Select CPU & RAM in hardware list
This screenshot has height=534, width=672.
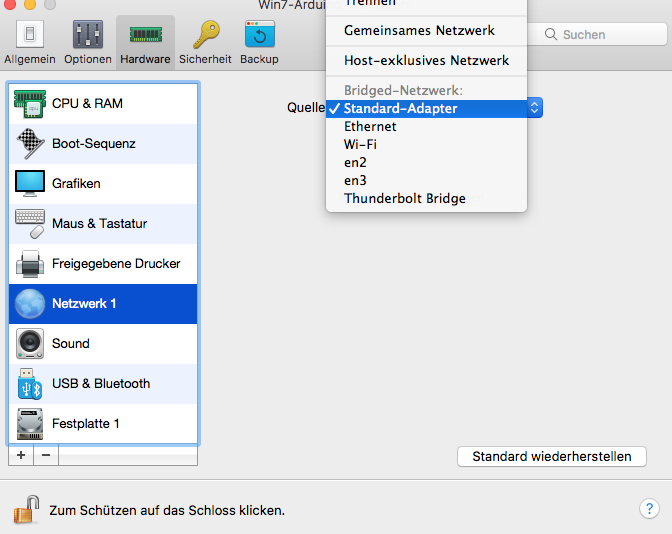103,104
